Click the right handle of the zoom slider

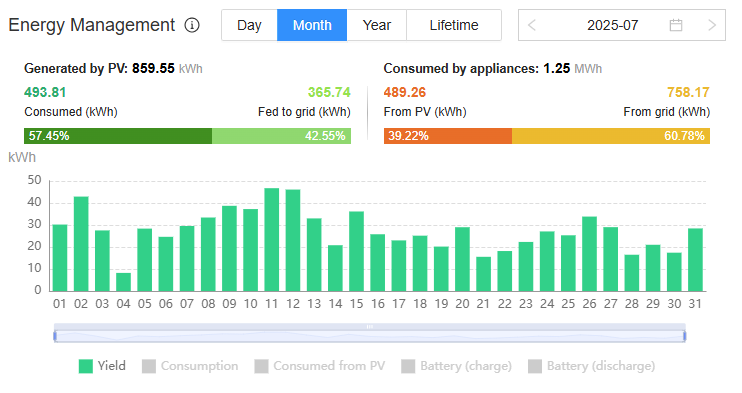684,336
